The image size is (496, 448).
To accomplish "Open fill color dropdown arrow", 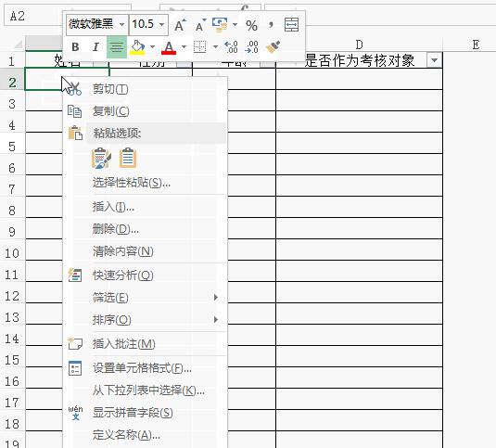I will pyautogui.click(x=152, y=47).
